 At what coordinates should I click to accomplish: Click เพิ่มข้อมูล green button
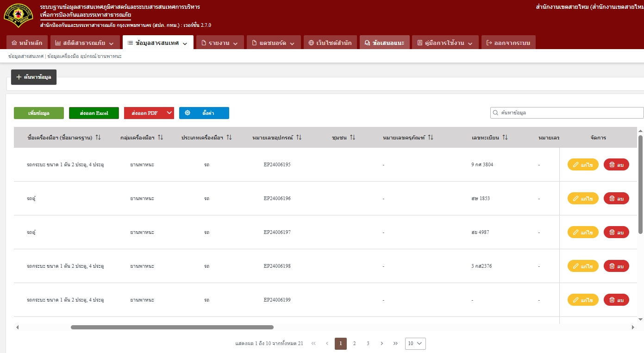tap(39, 113)
